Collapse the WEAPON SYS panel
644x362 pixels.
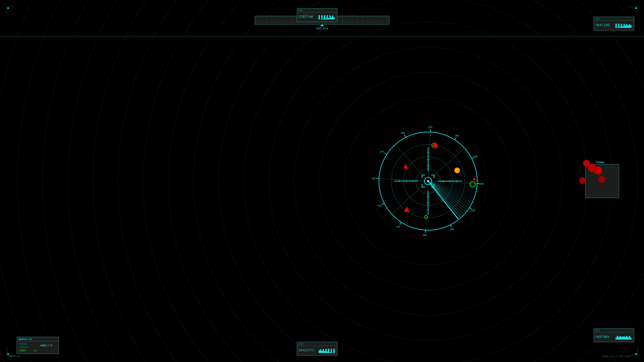[25, 339]
